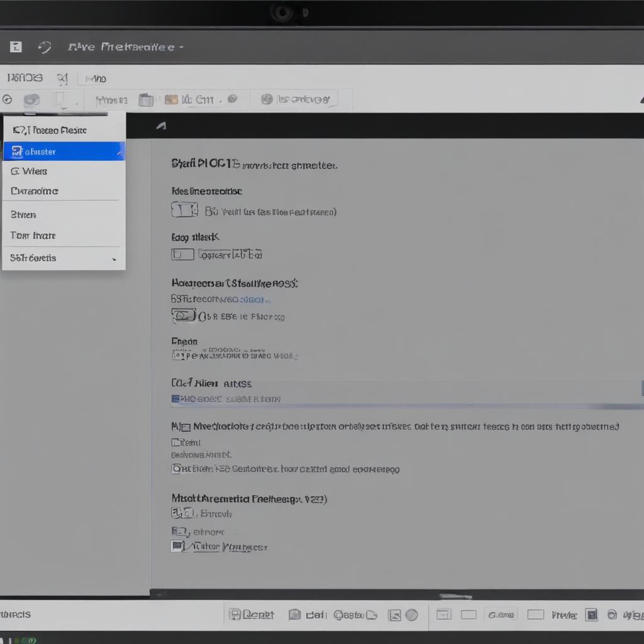This screenshot has width=644, height=644.
Task: Toggle the checkbox under the 'Edg' heading
Action: point(182,254)
